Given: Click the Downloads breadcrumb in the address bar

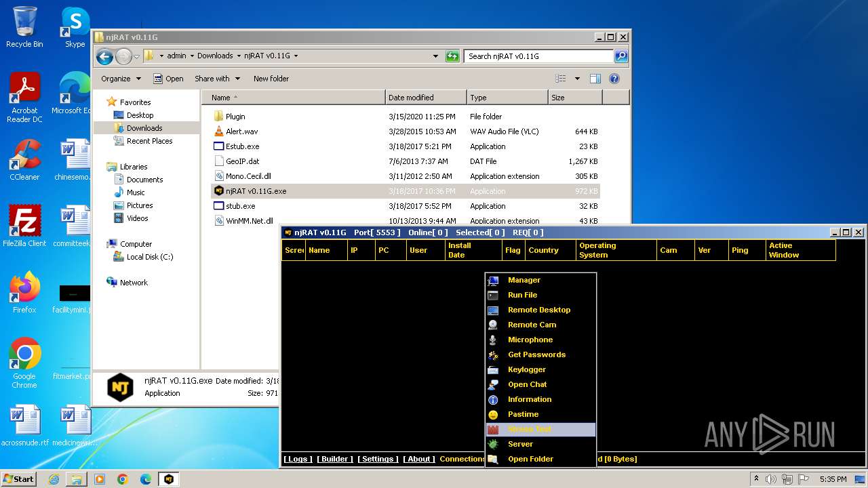Looking at the screenshot, I should (x=215, y=56).
